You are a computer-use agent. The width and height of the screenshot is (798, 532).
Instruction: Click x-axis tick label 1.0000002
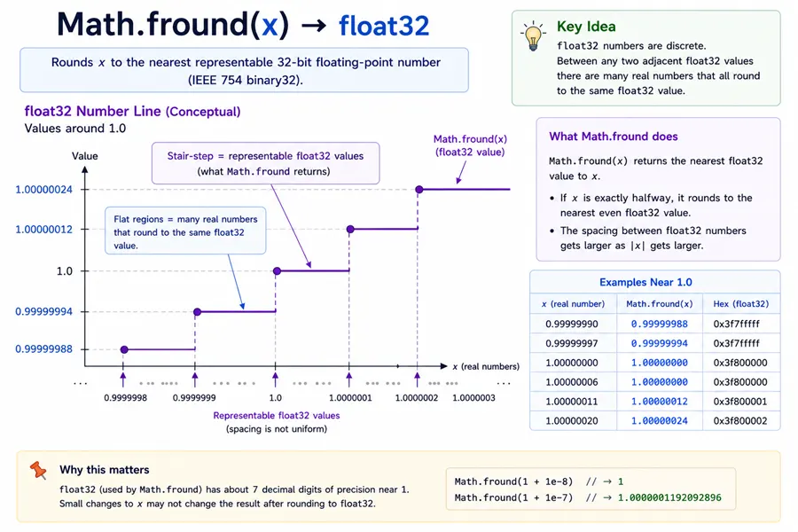coord(417,397)
